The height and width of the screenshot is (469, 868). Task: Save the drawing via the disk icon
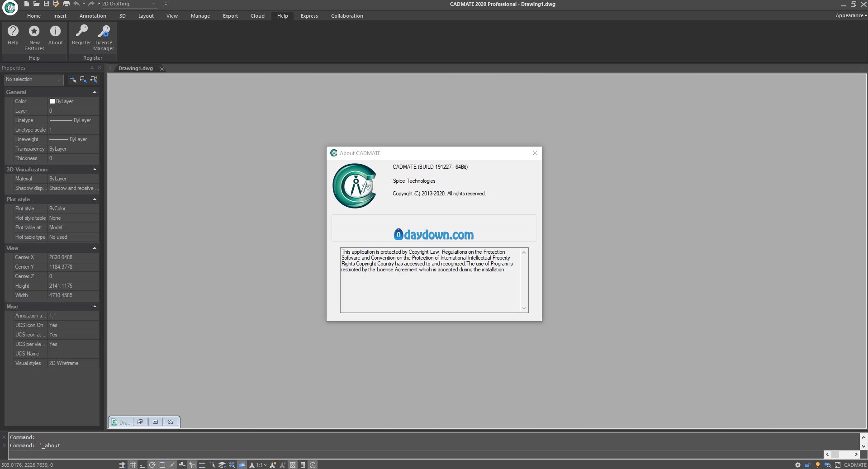coord(46,4)
